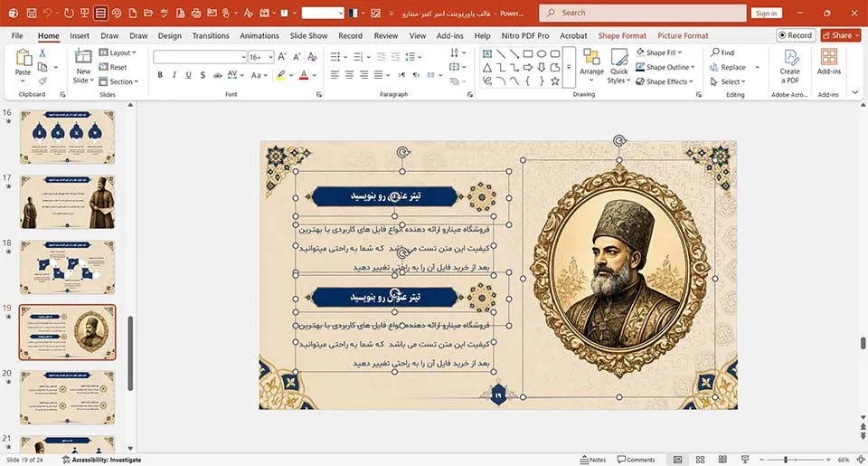Click the Format Painter brush icon
This screenshot has height=466, width=868.
[42, 81]
